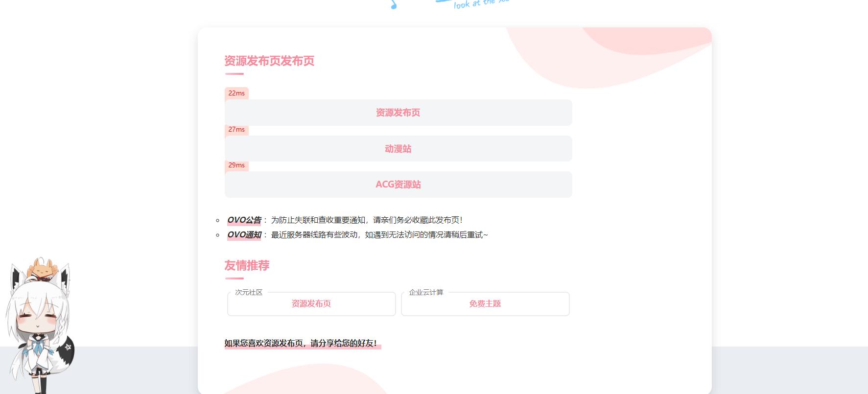Open the ACG资源站 link button
This screenshot has width=868, height=394.
(398, 185)
